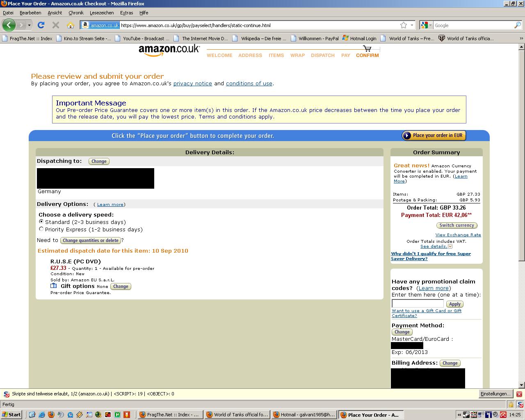The width and height of the screenshot is (525, 420).
Task: Open the Extras menu
Action: [x=126, y=13]
